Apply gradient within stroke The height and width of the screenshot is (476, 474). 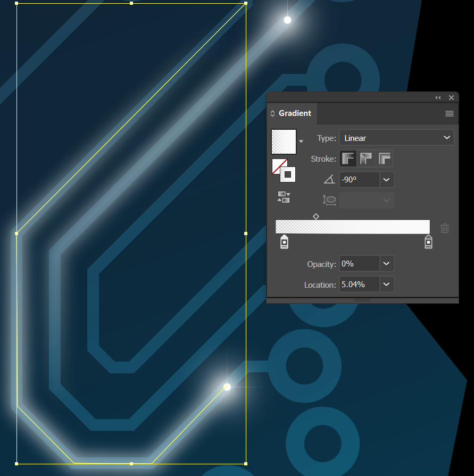pos(348,158)
